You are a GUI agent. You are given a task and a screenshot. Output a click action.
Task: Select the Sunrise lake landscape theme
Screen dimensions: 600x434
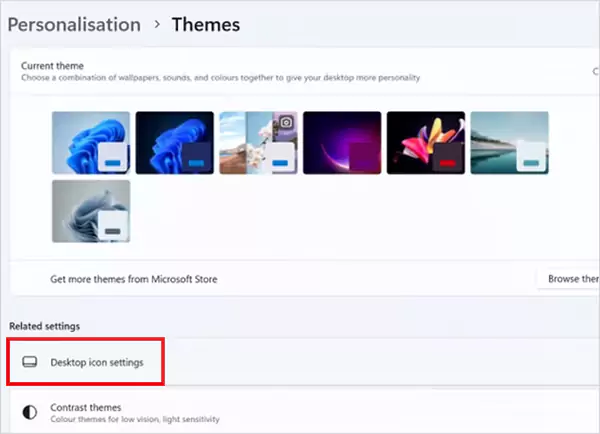pyautogui.click(x=509, y=143)
